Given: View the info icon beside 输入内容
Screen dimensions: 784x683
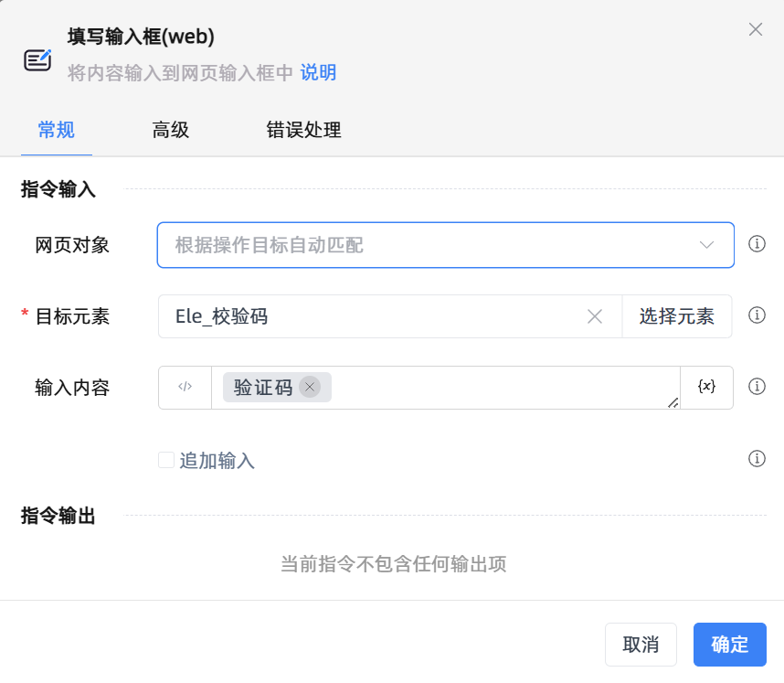Looking at the screenshot, I should click(757, 386).
